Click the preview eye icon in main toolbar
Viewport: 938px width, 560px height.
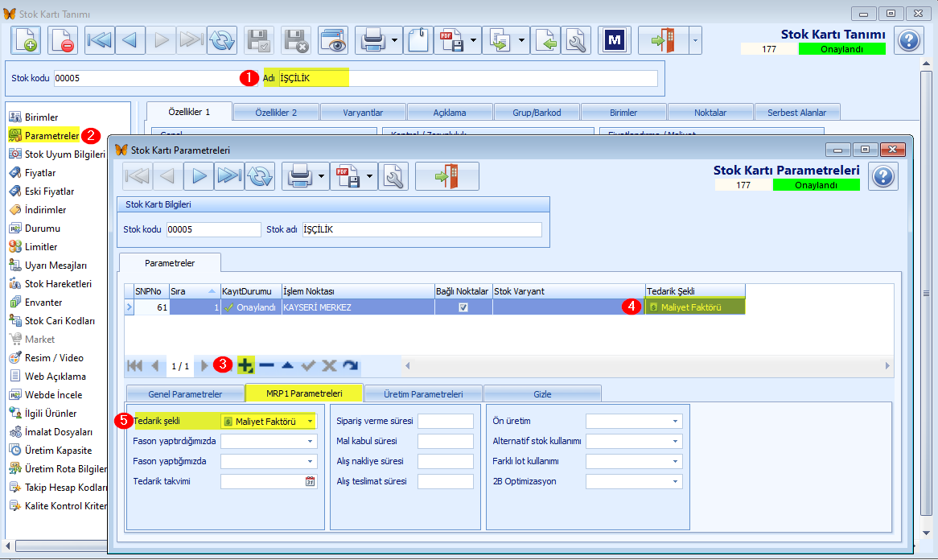332,40
